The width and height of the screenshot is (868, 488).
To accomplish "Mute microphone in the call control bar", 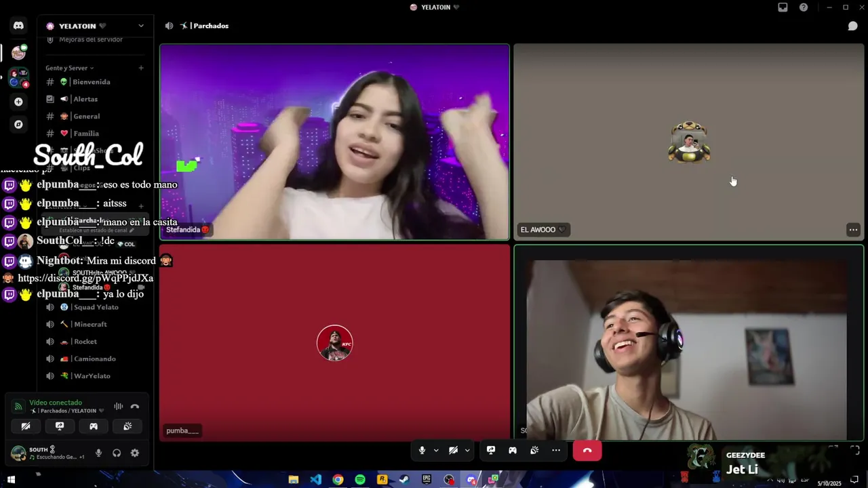I will click(x=422, y=450).
